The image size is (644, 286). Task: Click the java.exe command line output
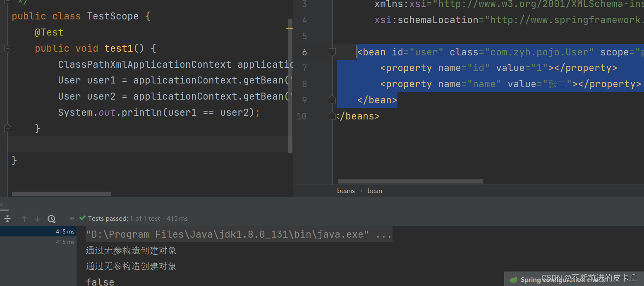pyautogui.click(x=239, y=235)
